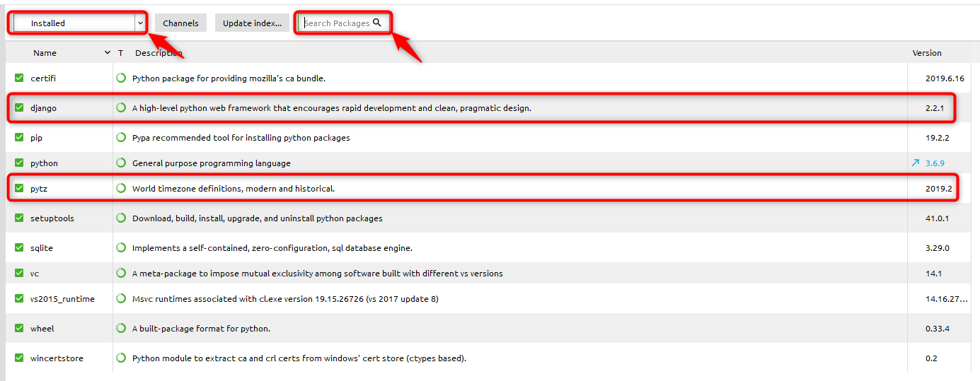980x381 pixels.
Task: Uncheck the setuptools checkbox
Action: (x=19, y=218)
